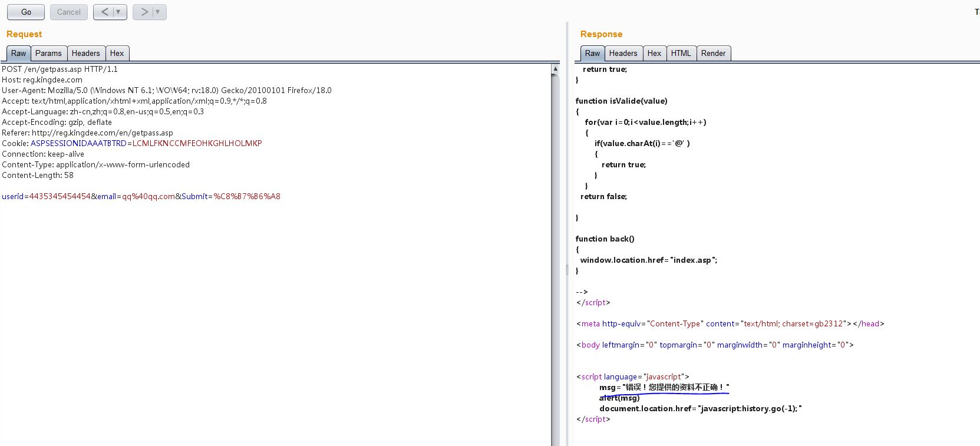The height and width of the screenshot is (446, 980).
Task: Click the Content-Type header line
Action: click(95, 164)
